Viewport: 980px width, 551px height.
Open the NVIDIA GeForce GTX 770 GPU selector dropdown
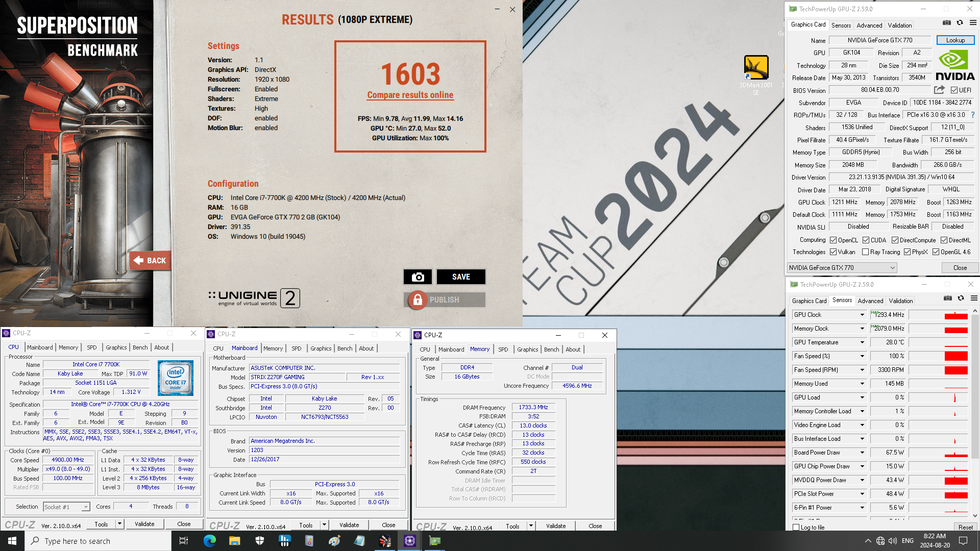[842, 268]
